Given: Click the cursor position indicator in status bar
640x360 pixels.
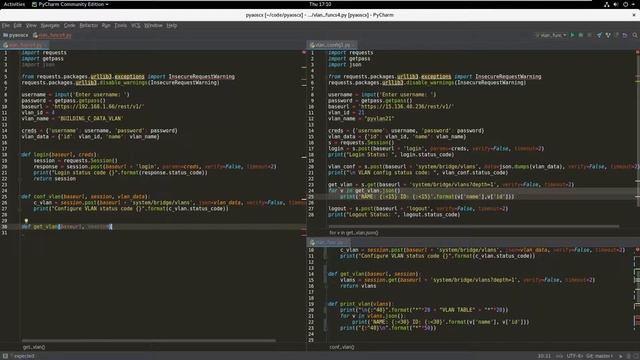Looking at the screenshot, I should [544, 356].
